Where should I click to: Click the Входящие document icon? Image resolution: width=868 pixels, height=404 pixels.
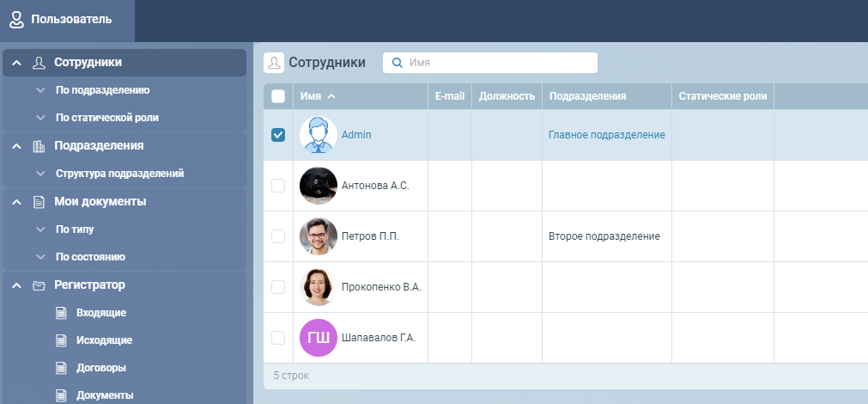[x=61, y=313]
